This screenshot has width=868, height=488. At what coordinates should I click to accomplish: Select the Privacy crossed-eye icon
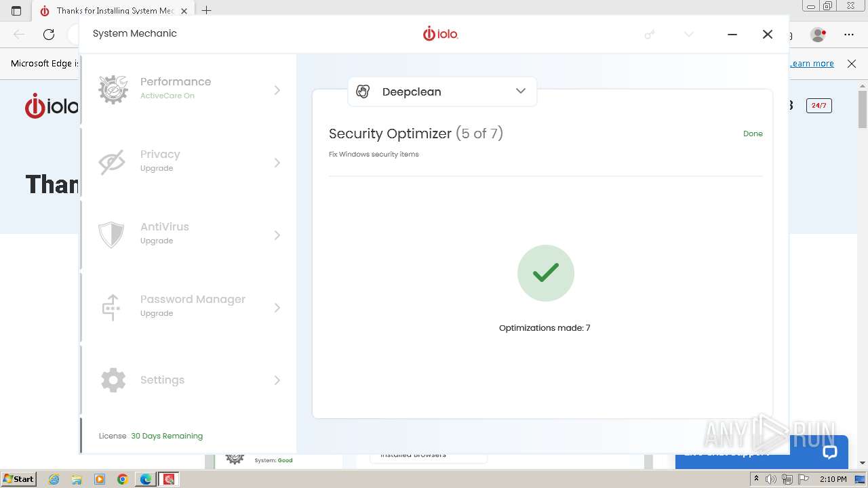click(112, 162)
